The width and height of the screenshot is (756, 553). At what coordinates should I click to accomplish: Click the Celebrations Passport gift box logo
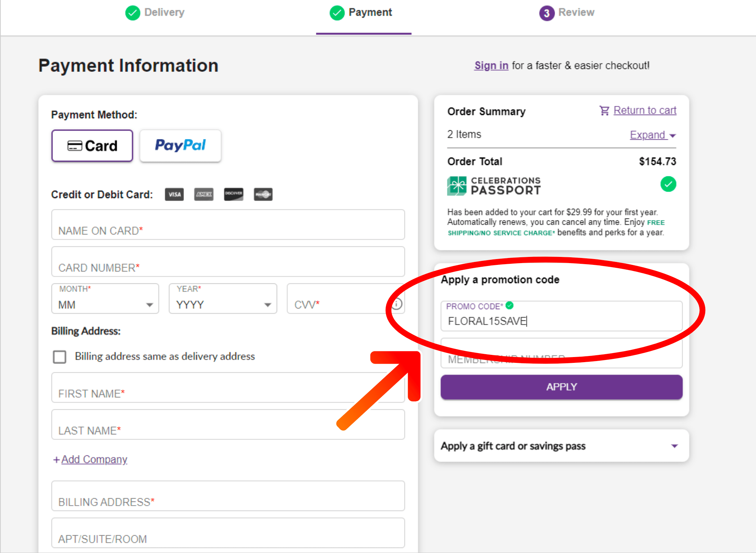(x=457, y=186)
